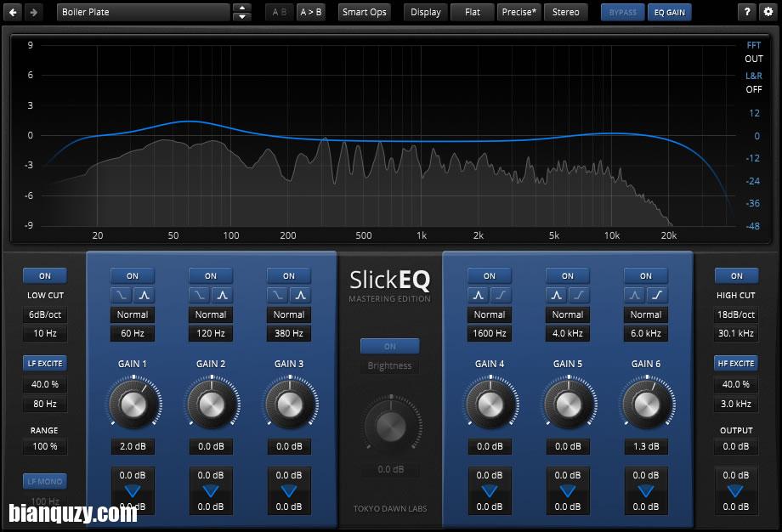This screenshot has width=782, height=532.
Task: Select bell shape for Gain 2 band
Action: tap(223, 295)
